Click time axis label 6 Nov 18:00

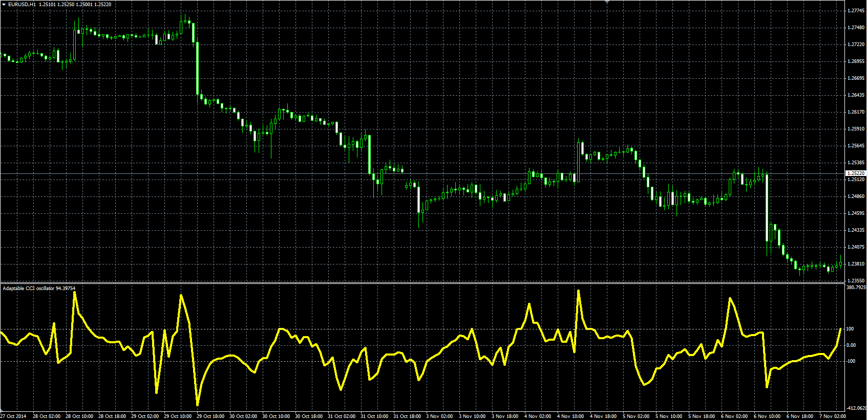coord(800,416)
